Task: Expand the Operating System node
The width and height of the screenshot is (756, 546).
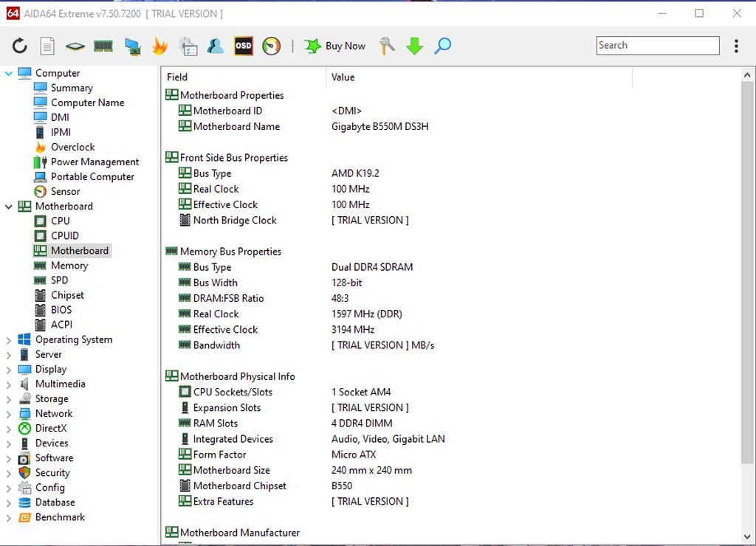Action: (9, 340)
